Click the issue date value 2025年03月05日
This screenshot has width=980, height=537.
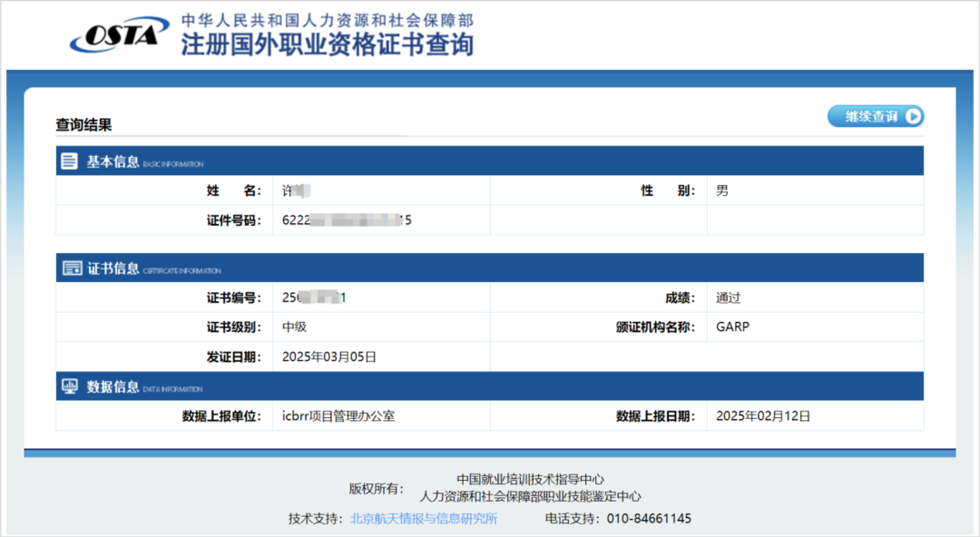328,356
